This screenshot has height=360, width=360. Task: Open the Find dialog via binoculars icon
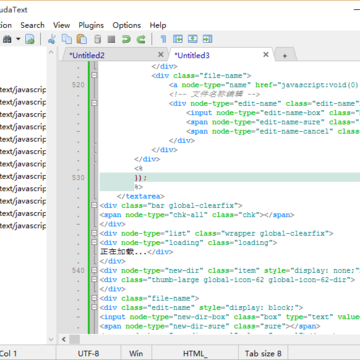7,39
